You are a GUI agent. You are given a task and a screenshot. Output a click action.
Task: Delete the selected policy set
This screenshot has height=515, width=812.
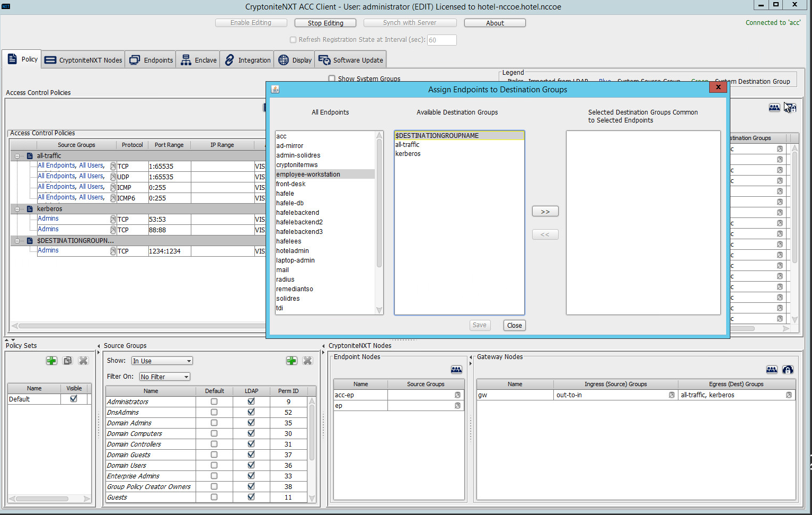(83, 361)
